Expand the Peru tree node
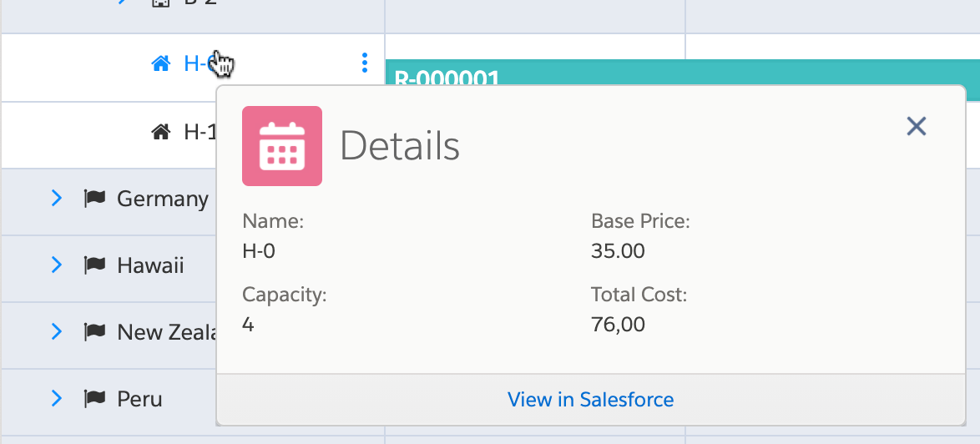Screen dimensions: 980x444 pos(57,398)
